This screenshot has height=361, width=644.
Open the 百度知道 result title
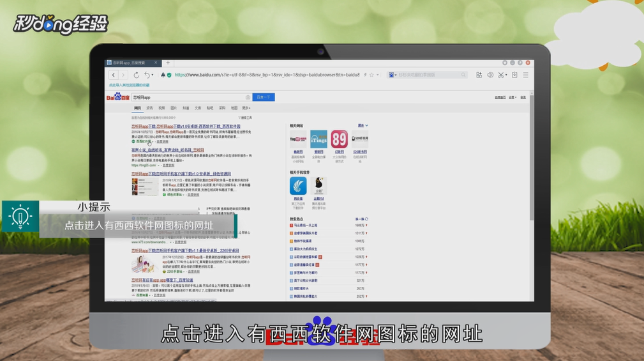(162, 280)
